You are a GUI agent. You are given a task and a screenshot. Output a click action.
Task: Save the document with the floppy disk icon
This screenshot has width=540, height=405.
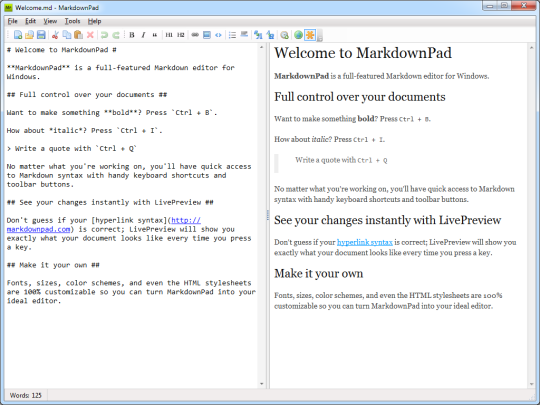tap(41, 35)
